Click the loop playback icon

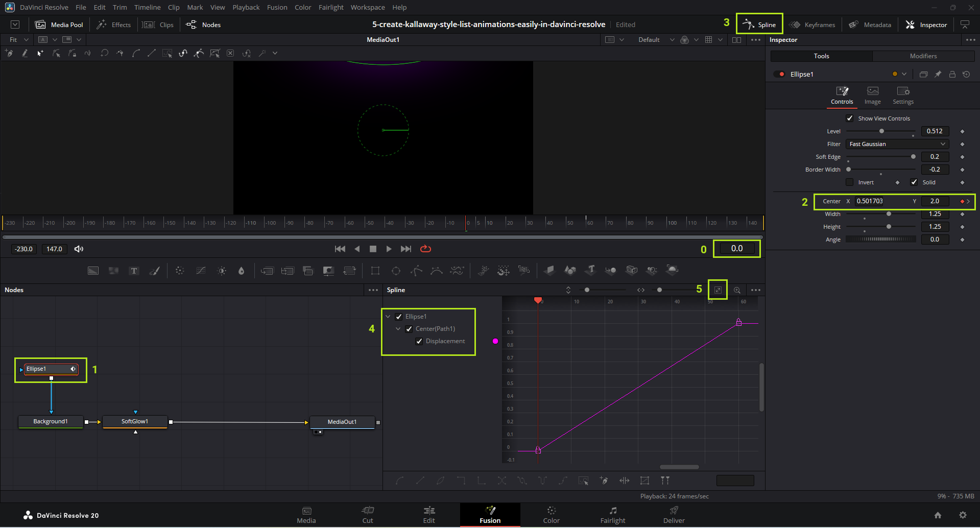tap(425, 249)
